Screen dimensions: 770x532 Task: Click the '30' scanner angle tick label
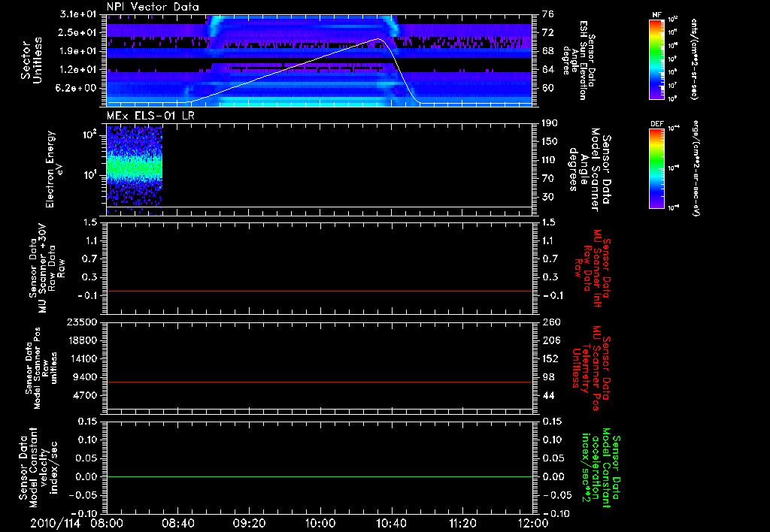[x=547, y=198]
